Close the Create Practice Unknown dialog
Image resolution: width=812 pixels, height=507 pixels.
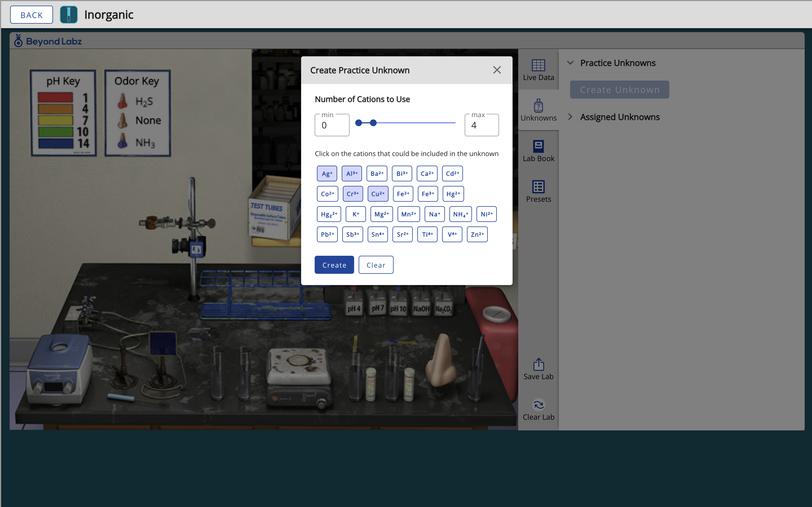497,70
